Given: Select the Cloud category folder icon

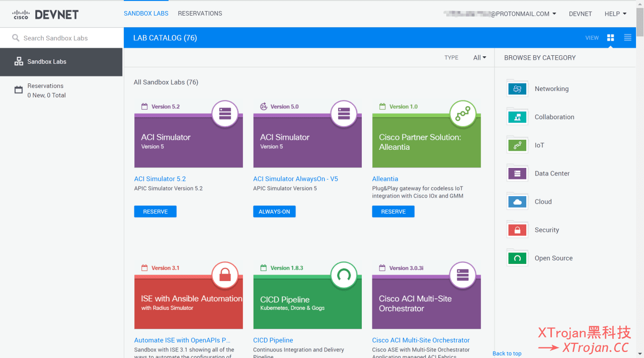Looking at the screenshot, I should pyautogui.click(x=517, y=202).
